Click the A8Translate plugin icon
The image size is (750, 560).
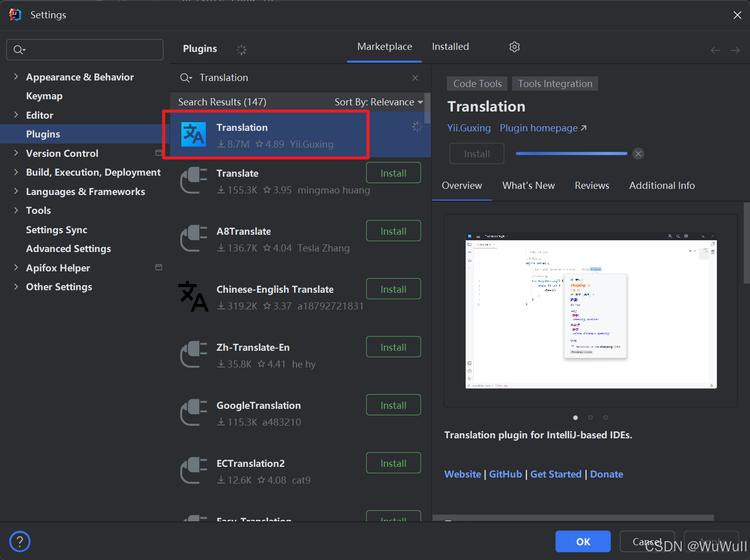[x=194, y=239]
